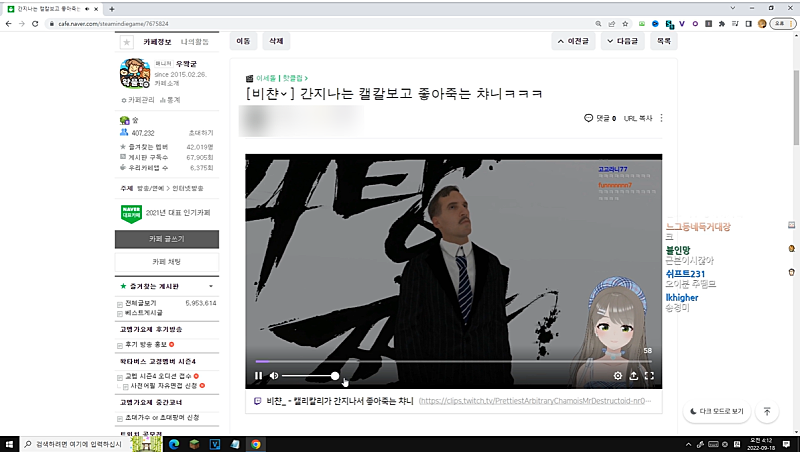Click the Chrome profile avatar
The height and width of the screenshot is (452, 800).
tap(762, 23)
